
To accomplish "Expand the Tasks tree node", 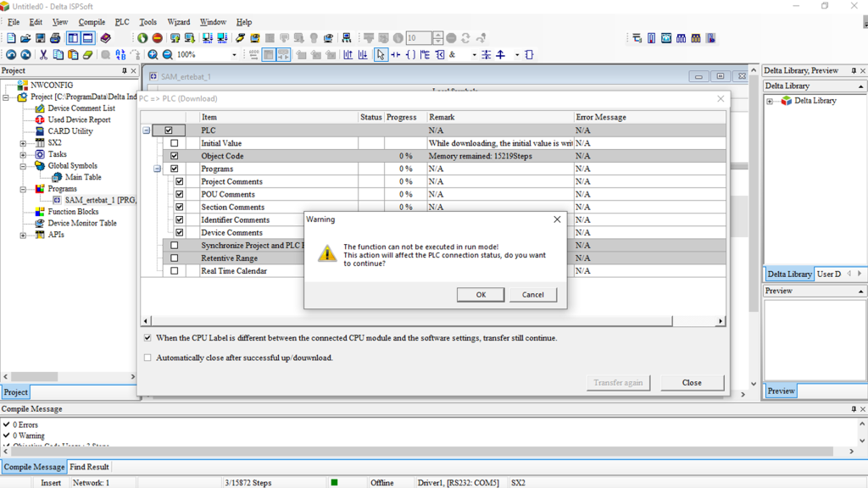I will [x=23, y=154].
